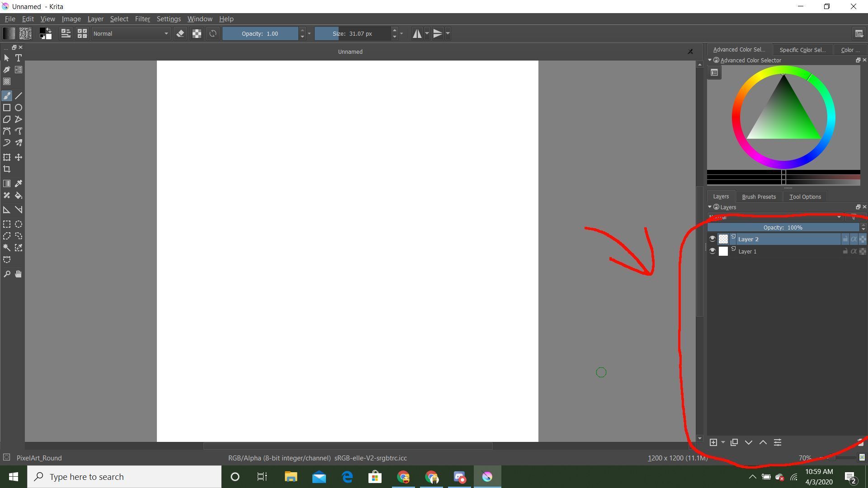The height and width of the screenshot is (488, 868).
Task: Select the Fill tool
Action: pos(19,196)
